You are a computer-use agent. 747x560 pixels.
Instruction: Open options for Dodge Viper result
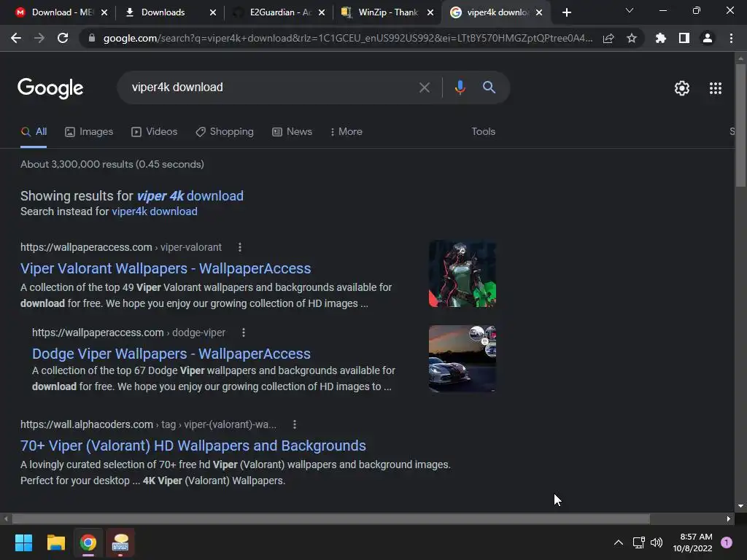pyautogui.click(x=244, y=332)
